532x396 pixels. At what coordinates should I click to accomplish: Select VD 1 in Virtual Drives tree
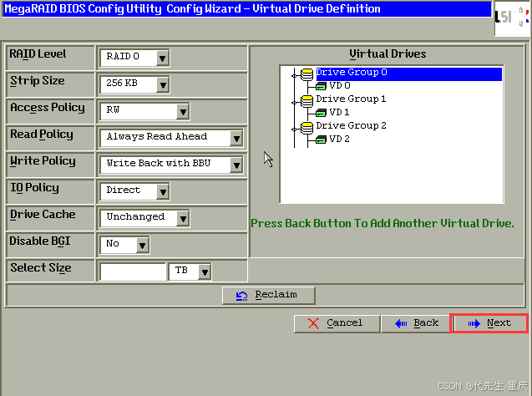pyautogui.click(x=339, y=112)
